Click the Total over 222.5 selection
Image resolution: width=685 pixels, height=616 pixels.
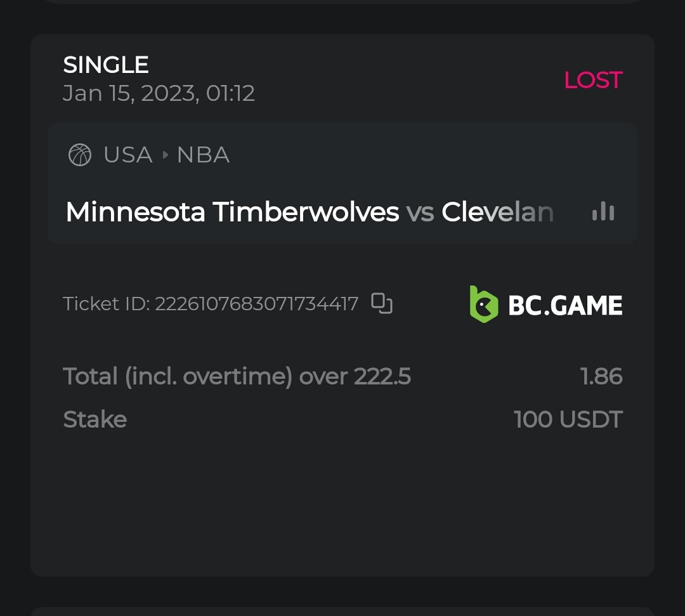[237, 377]
